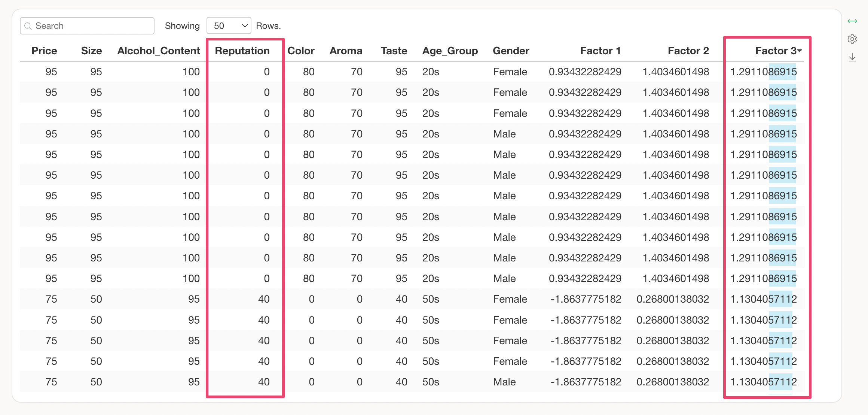868x415 pixels.
Task: Sort by the Size column header
Action: [91, 51]
